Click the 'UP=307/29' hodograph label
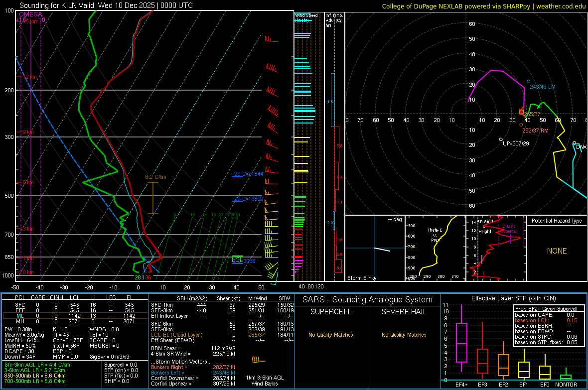The image size is (588, 390). (x=516, y=143)
